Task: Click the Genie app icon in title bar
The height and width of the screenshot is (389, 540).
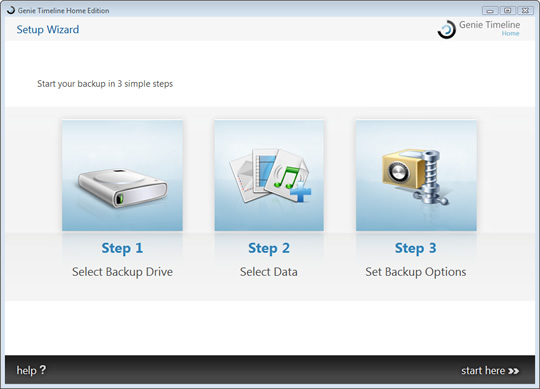Action: point(11,10)
